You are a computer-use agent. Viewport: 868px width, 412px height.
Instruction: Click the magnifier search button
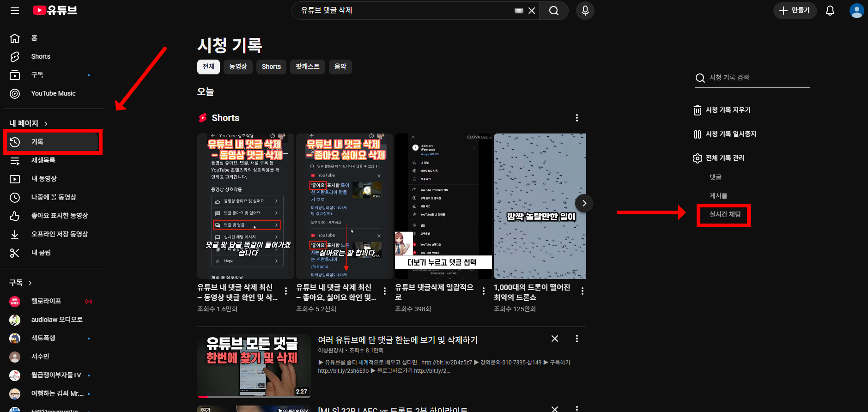554,11
